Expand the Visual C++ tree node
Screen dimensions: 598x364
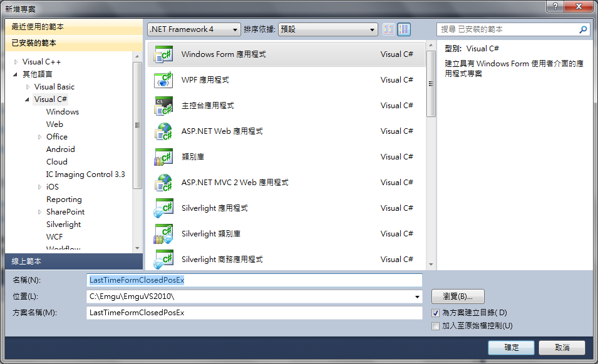[x=16, y=62]
